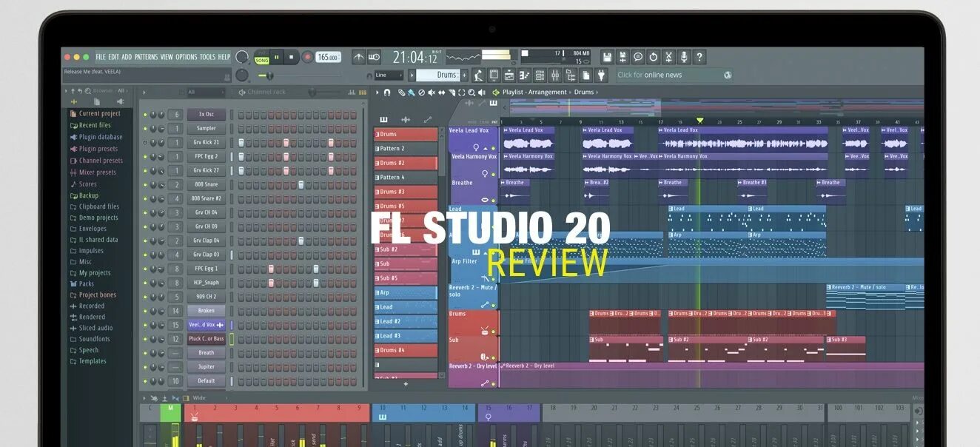Select Drums #2 in the pattern list
Image resolution: width=980 pixels, height=447 pixels.
[x=406, y=163]
